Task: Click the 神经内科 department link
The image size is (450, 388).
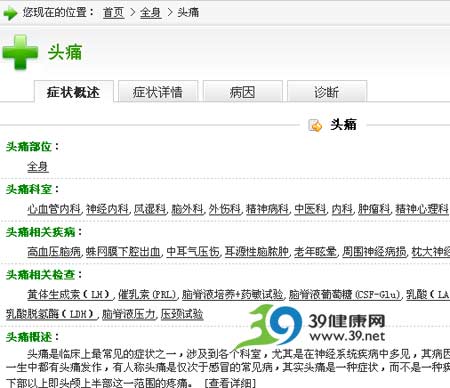Action: coord(107,209)
